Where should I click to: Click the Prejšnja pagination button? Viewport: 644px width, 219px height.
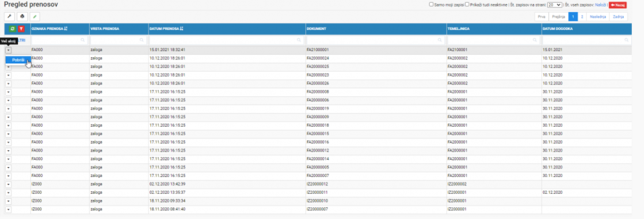coord(559,17)
